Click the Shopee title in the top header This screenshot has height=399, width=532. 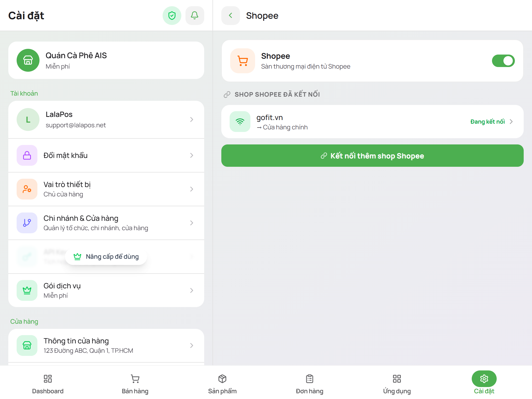pyautogui.click(x=262, y=16)
